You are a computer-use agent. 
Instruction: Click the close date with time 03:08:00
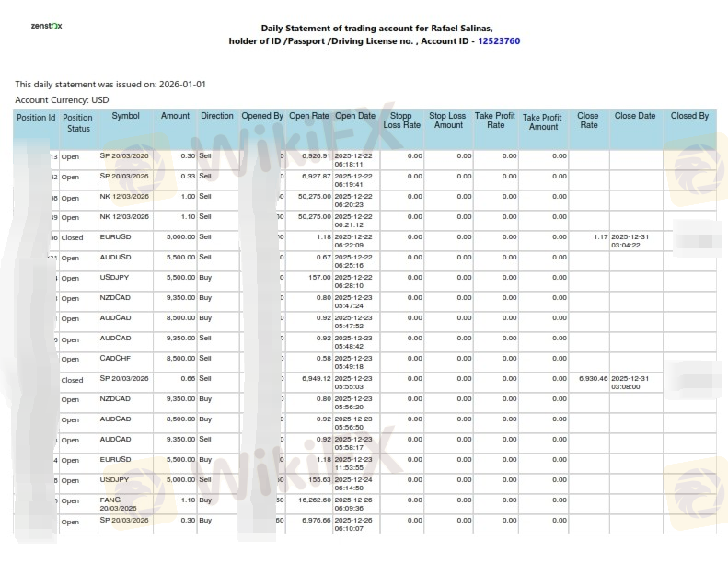pos(636,383)
